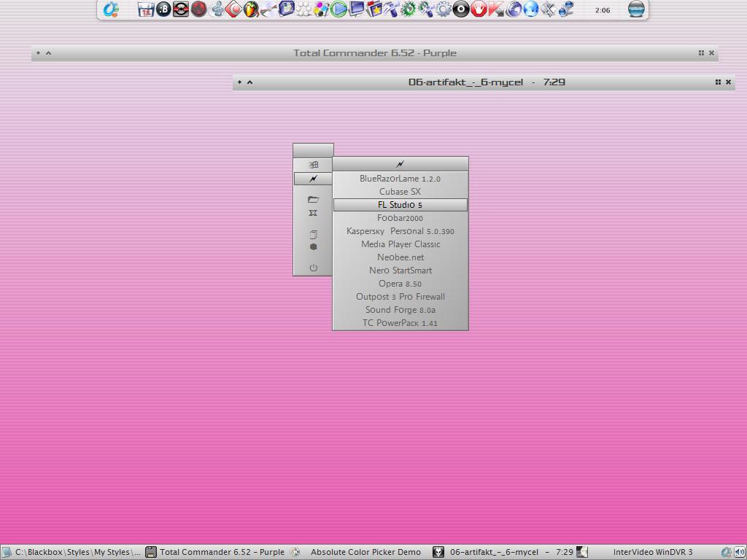Roll up Total Commander with arrow button
Screen dimensions: 747x560
tap(49, 52)
